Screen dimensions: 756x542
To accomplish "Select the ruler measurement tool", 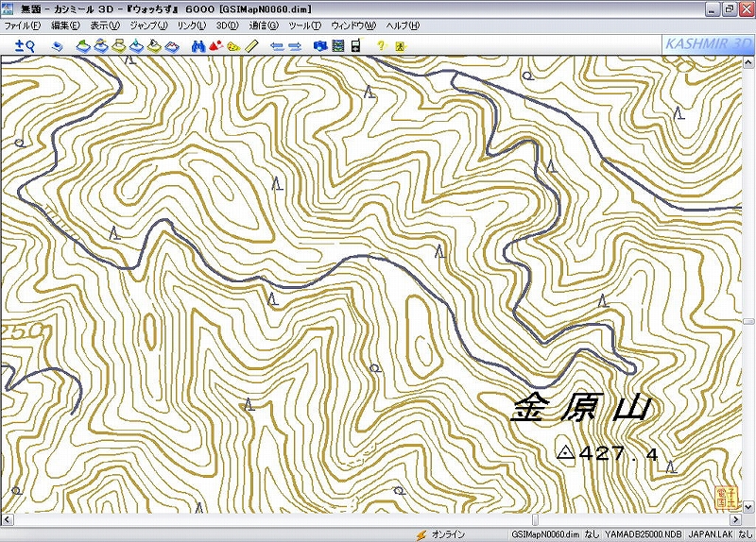I will [251, 46].
